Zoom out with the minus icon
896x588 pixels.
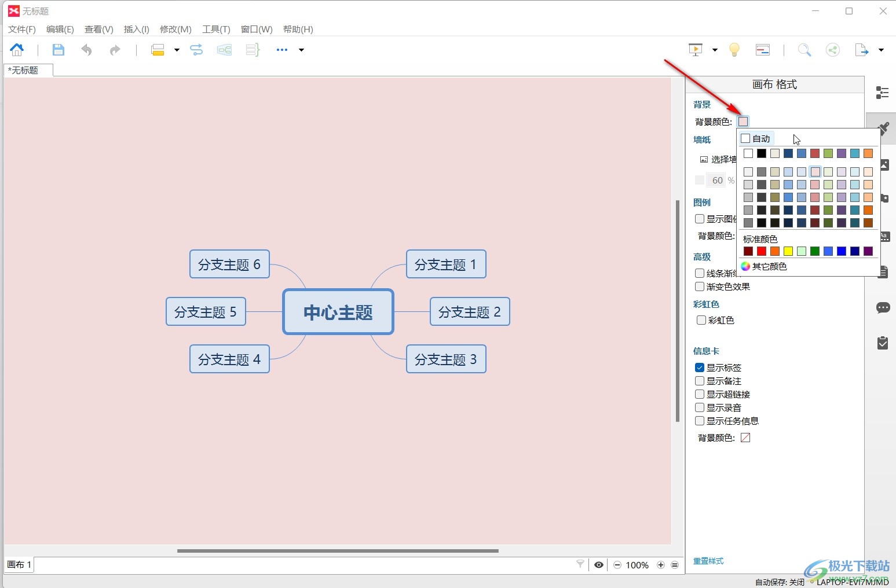point(617,565)
